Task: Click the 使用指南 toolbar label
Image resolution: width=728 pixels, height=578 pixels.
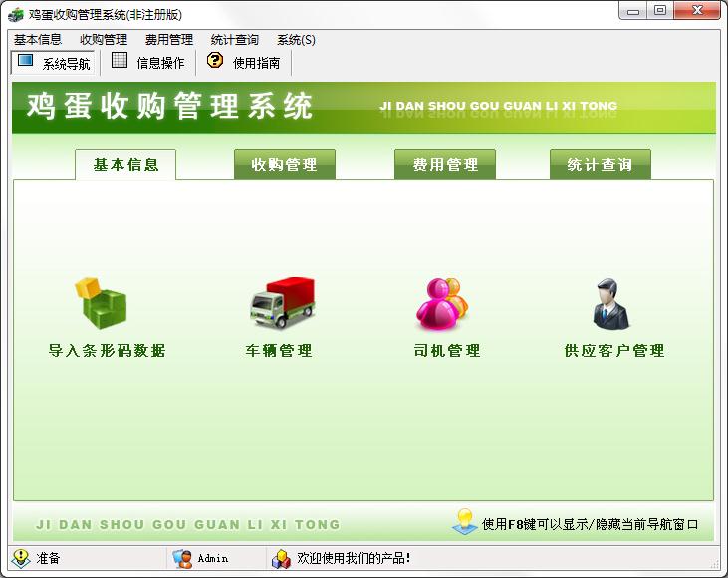Action: point(256,63)
